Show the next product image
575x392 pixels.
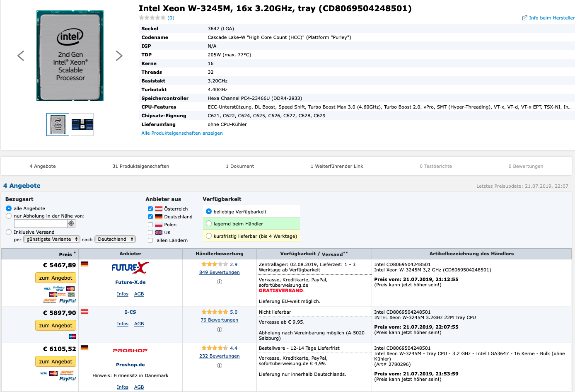click(x=119, y=56)
